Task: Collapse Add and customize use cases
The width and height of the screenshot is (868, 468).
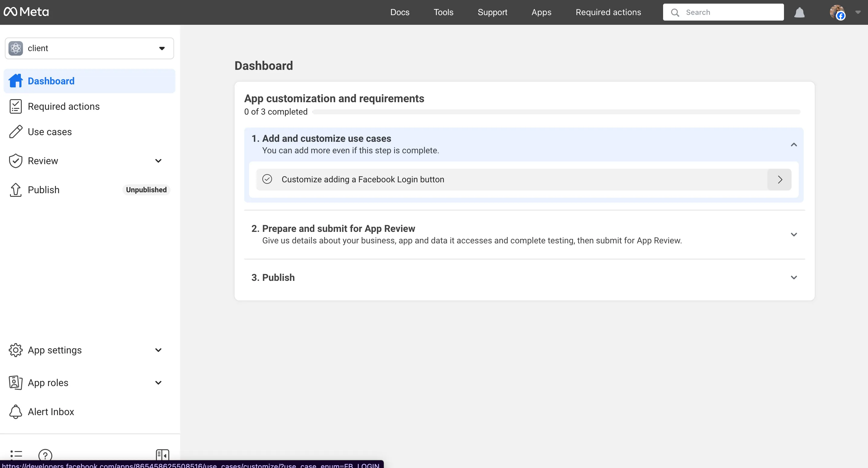Action: (794, 145)
